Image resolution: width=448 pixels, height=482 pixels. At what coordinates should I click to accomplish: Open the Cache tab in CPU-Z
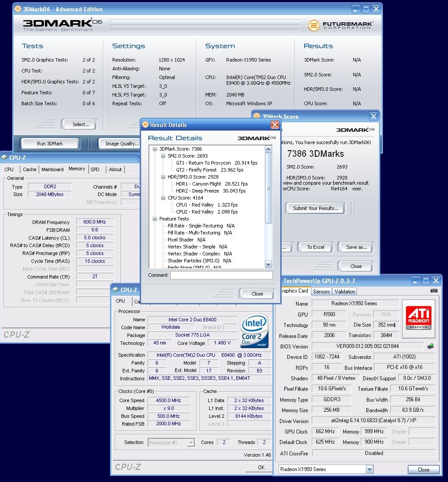(x=30, y=169)
